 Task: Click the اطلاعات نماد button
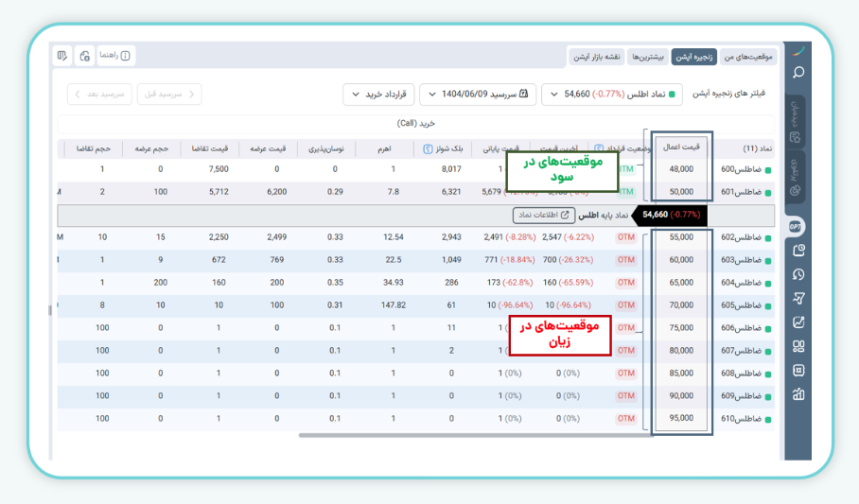(544, 215)
